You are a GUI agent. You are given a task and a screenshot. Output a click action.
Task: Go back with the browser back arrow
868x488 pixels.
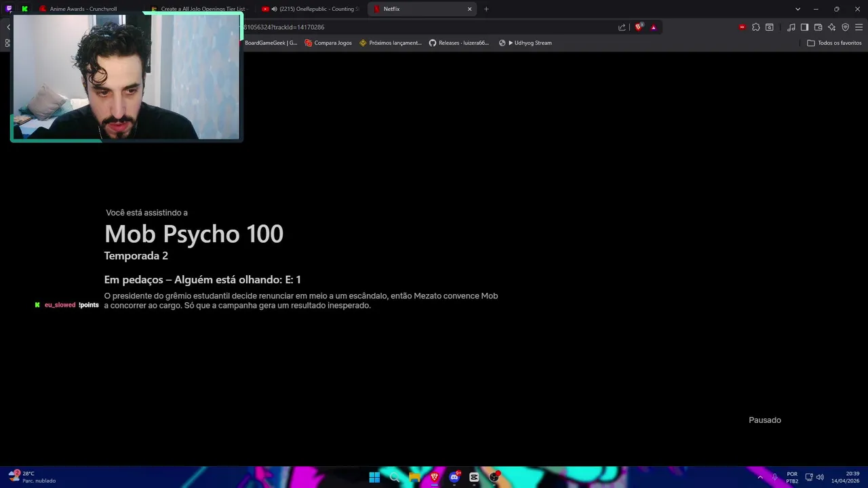point(8,27)
